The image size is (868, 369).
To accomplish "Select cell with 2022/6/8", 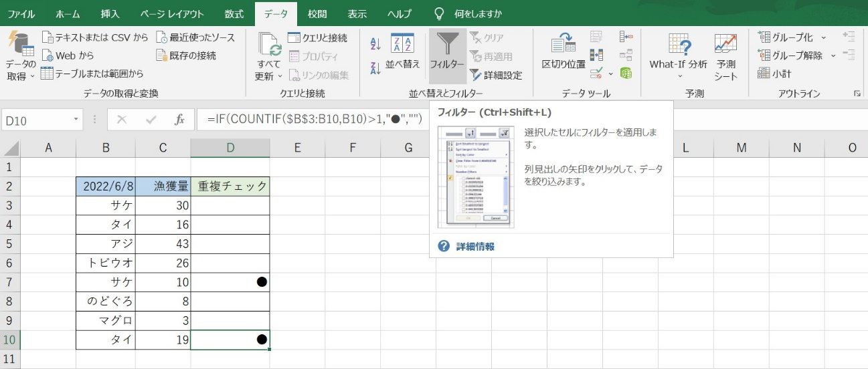I will (106, 187).
